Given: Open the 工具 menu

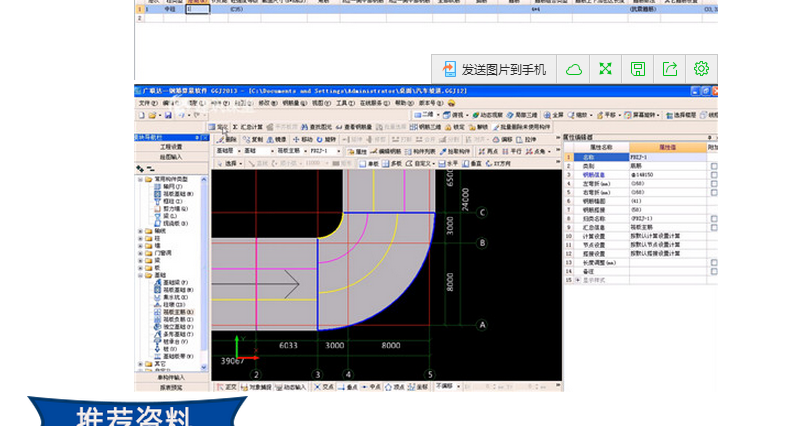Looking at the screenshot, I should [346, 103].
